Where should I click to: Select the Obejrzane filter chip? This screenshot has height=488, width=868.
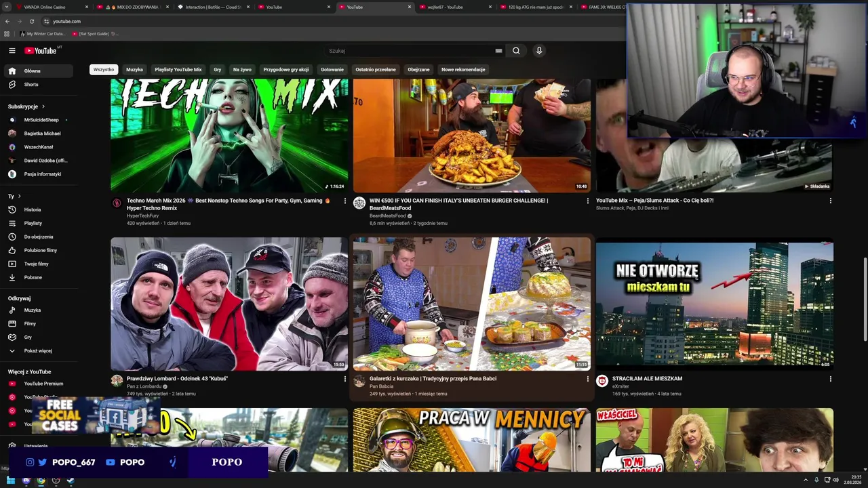pyautogui.click(x=418, y=69)
